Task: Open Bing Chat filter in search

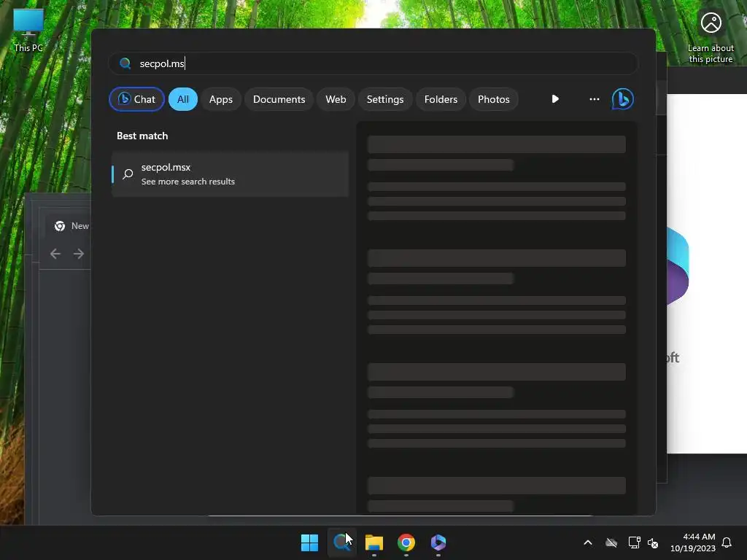Action: [136, 99]
